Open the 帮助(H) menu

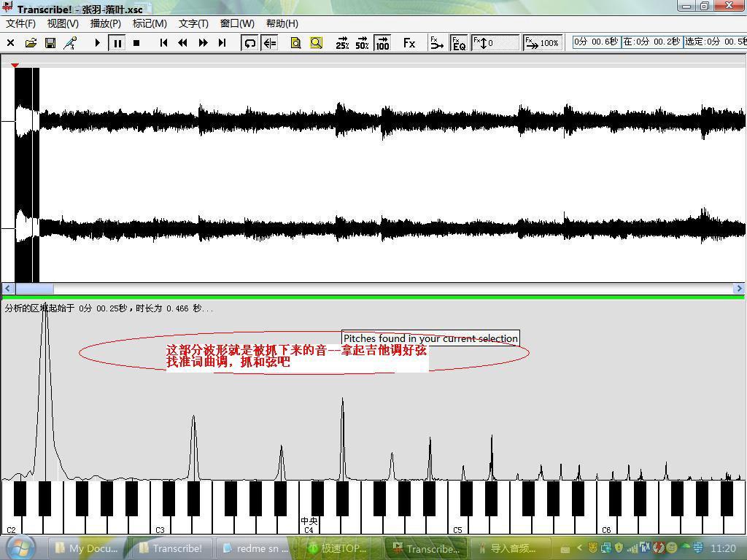click(282, 23)
